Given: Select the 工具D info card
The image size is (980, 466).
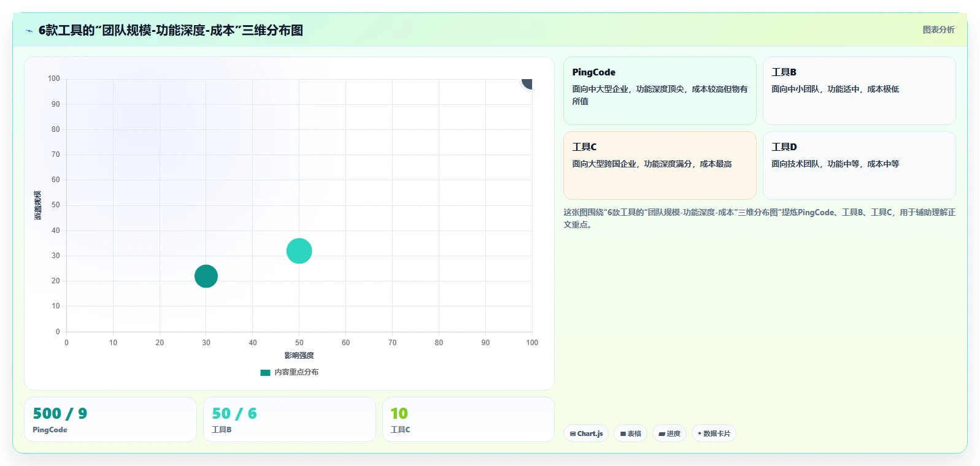Looking at the screenshot, I should [859, 166].
